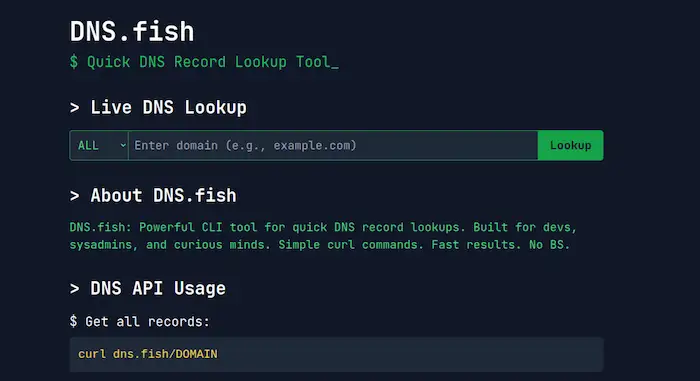Click the Get all records label
The image size is (700, 381).
[x=140, y=322]
